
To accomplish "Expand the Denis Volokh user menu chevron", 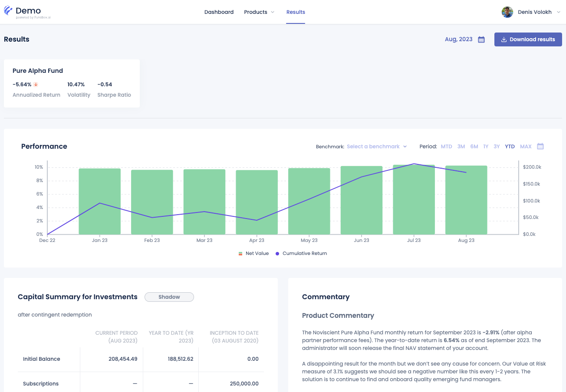I will tap(558, 12).
